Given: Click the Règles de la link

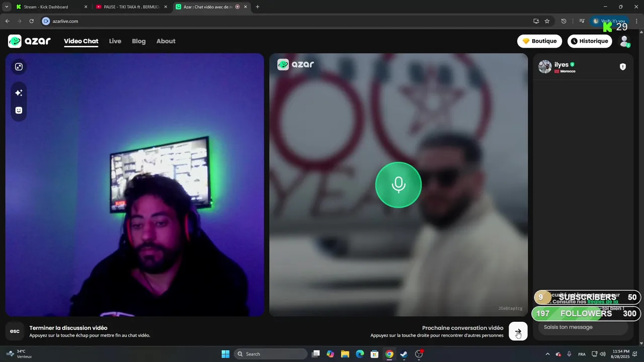Looking at the screenshot, I should pyautogui.click(x=603, y=302).
